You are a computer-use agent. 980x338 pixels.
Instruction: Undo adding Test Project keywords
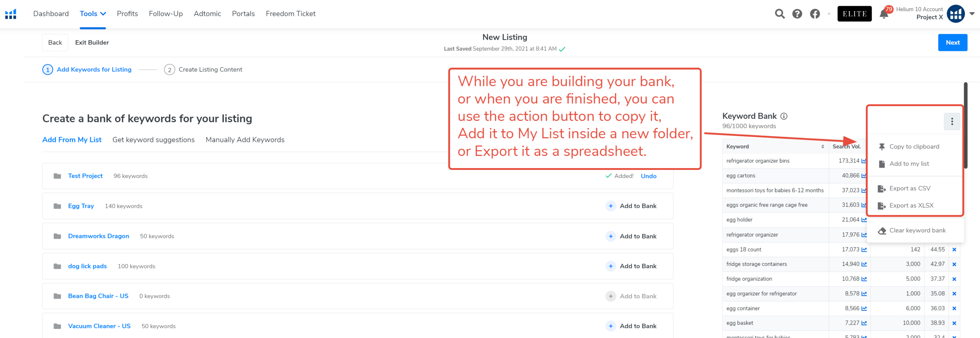pos(648,176)
